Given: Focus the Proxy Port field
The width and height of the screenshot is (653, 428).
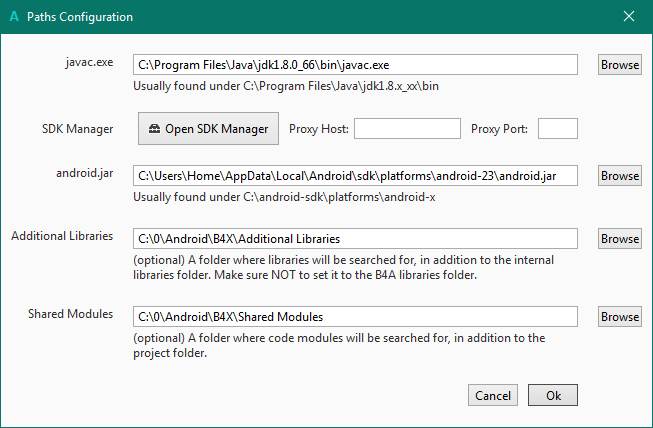Looking at the screenshot, I should click(558, 128).
